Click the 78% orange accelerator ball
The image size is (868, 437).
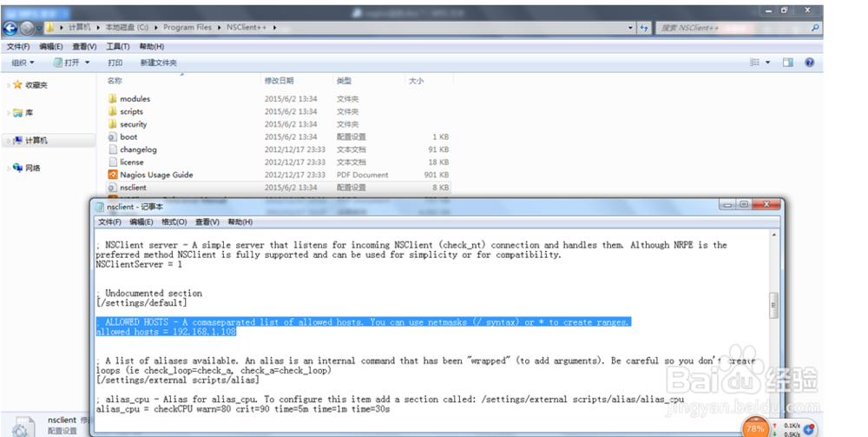coord(755,428)
